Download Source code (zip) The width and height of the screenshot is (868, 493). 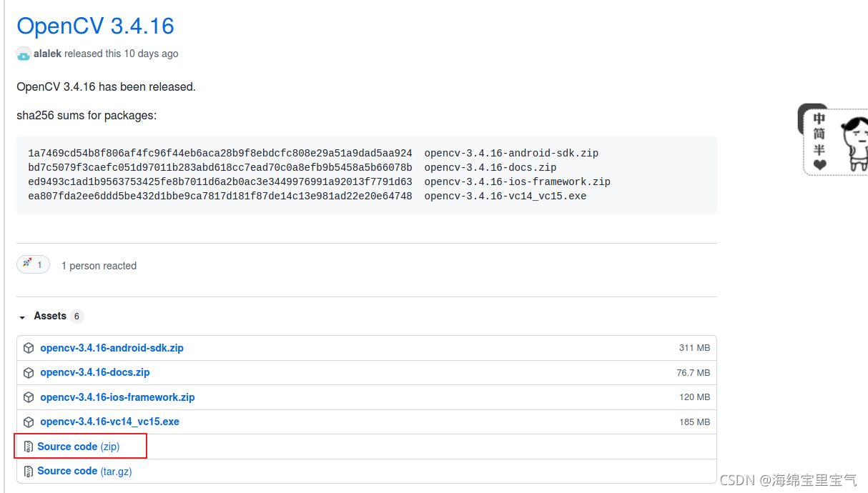(79, 447)
